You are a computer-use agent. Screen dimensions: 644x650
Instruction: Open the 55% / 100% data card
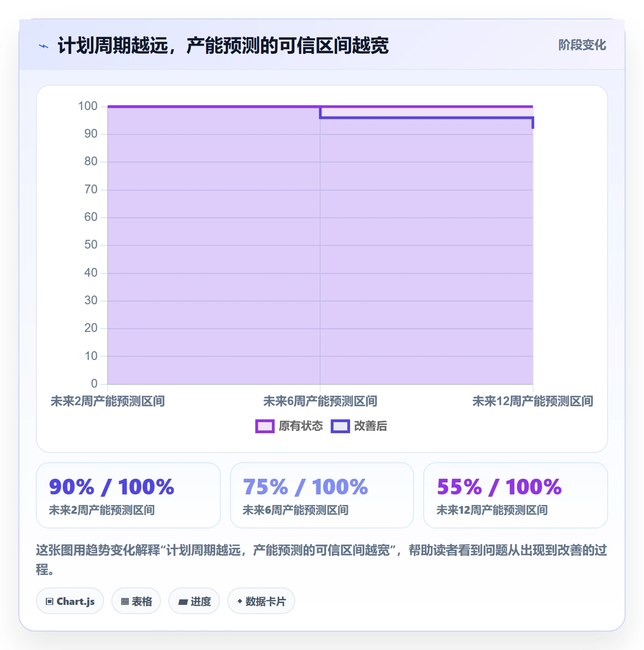tap(516, 495)
